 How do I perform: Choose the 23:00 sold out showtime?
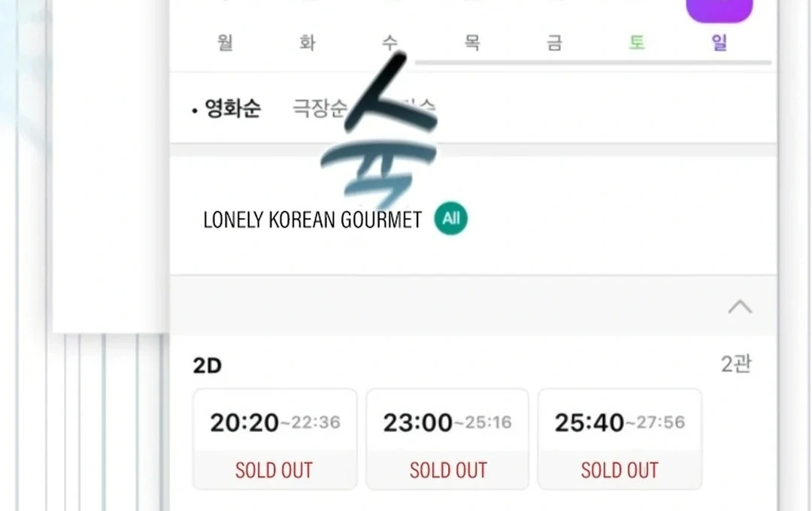pos(447,439)
